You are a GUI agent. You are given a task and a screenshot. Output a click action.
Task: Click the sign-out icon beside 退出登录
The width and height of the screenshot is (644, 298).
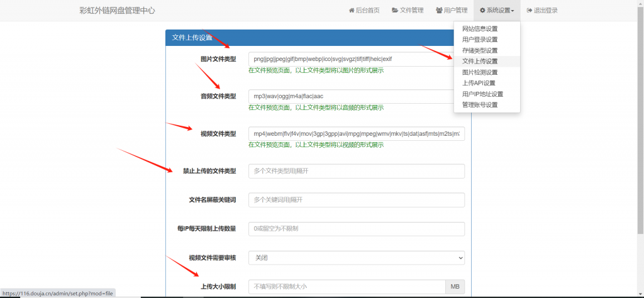click(530, 11)
